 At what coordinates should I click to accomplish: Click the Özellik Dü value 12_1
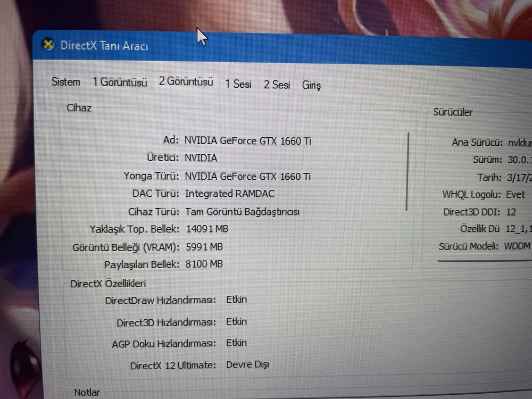[518, 229]
